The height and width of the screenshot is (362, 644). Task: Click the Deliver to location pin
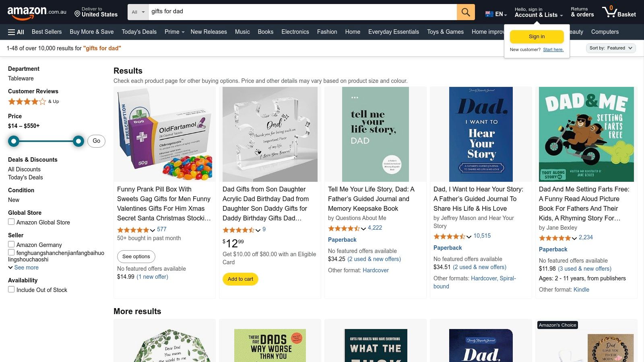point(77,14)
